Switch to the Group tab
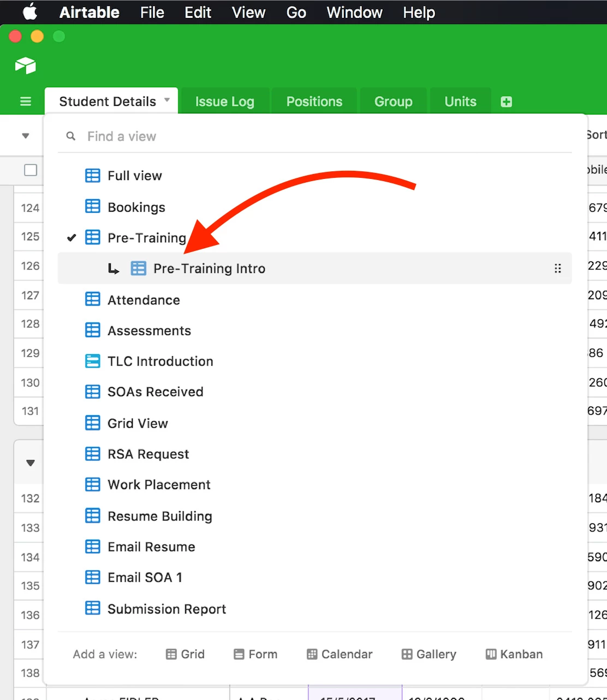This screenshot has width=607, height=700. click(x=394, y=101)
